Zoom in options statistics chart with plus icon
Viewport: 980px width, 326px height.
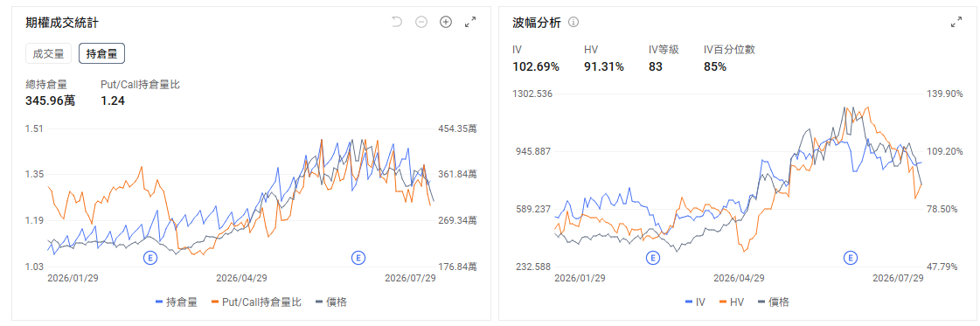pyautogui.click(x=446, y=22)
